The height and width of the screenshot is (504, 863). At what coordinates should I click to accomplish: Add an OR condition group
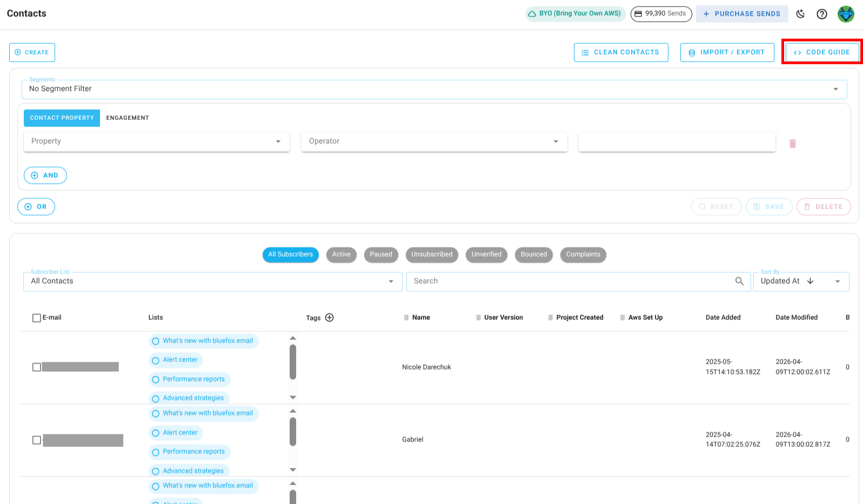point(36,207)
